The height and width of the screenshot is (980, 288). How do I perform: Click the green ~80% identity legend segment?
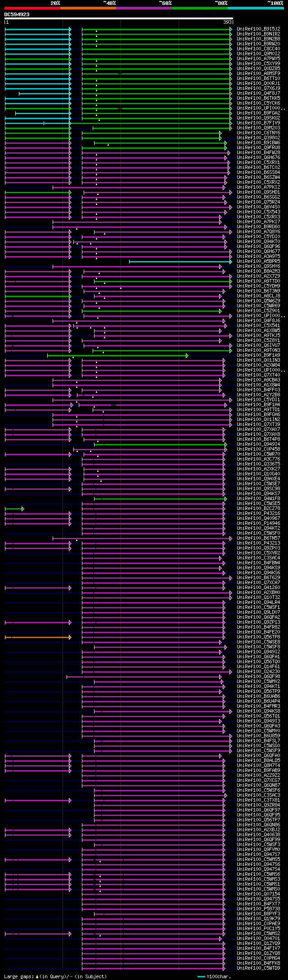[x=200, y=8]
